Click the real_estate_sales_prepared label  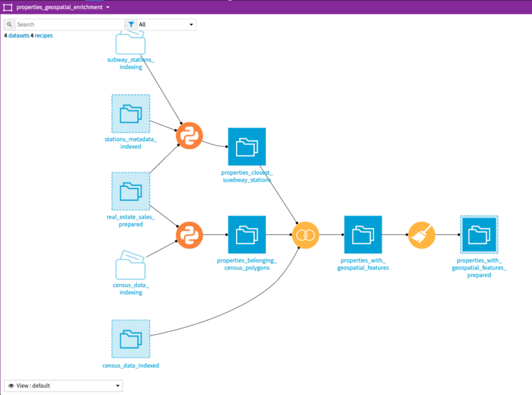click(x=131, y=220)
